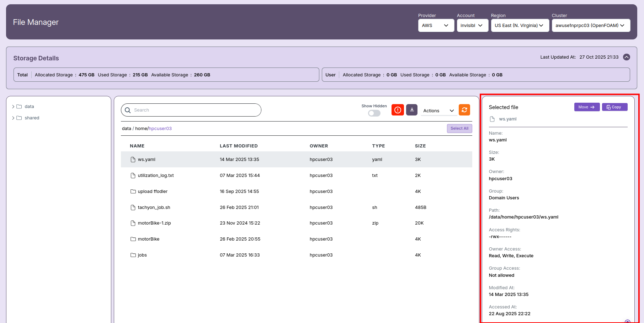
Task: Click Domain Users group value
Action: tap(504, 198)
